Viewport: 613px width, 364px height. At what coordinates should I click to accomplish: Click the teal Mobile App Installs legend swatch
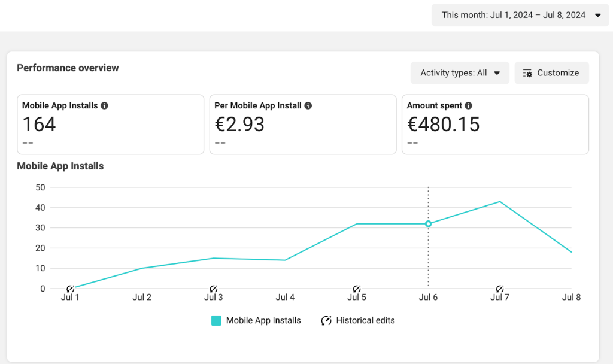(x=217, y=321)
